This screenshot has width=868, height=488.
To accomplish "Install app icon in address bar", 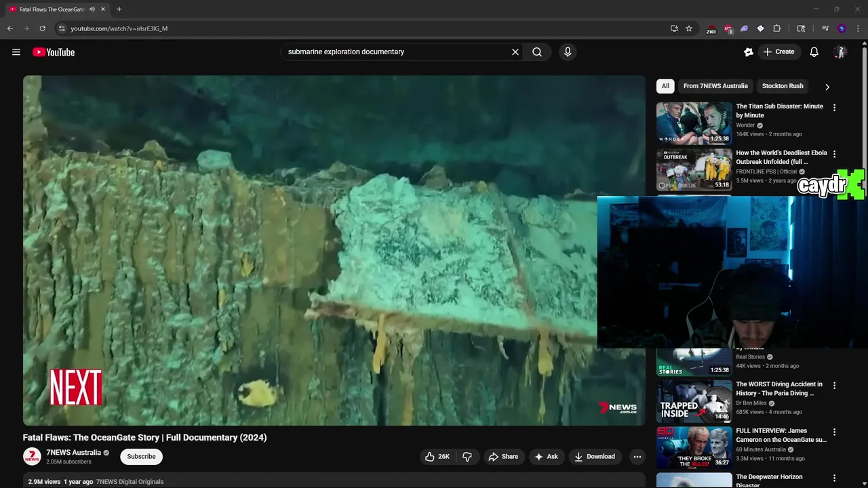I will pos(674,28).
